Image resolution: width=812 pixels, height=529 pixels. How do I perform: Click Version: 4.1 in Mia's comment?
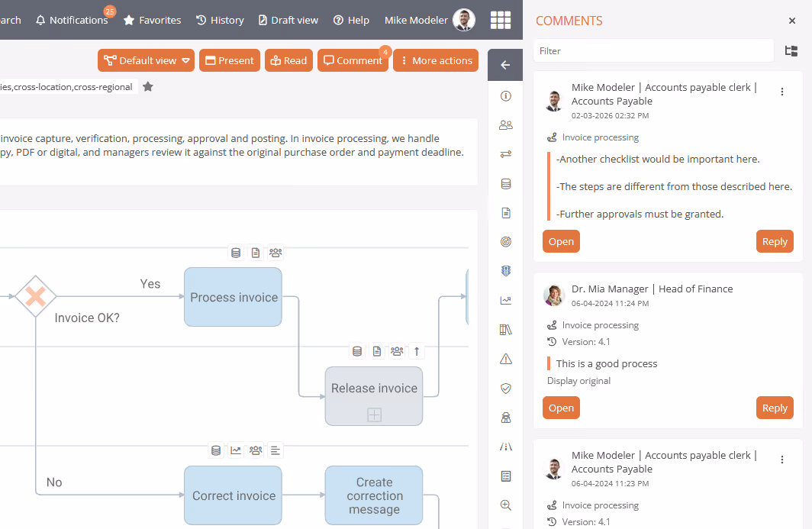(x=585, y=342)
